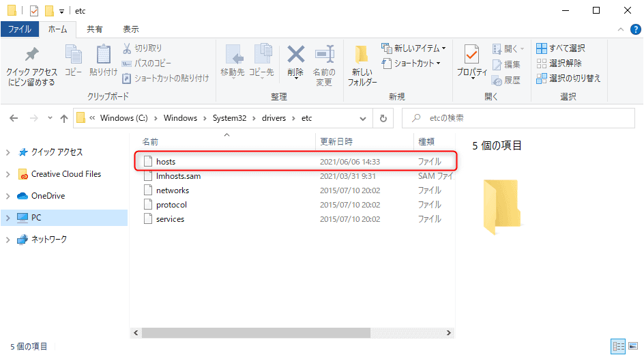This screenshot has height=355, width=644.
Task: Click the horizontal scrollbar left arrow
Action: click(x=136, y=333)
